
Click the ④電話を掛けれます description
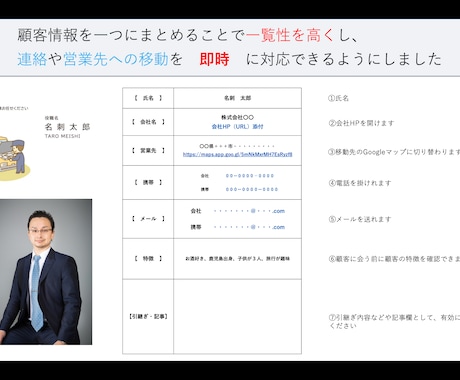click(x=360, y=183)
